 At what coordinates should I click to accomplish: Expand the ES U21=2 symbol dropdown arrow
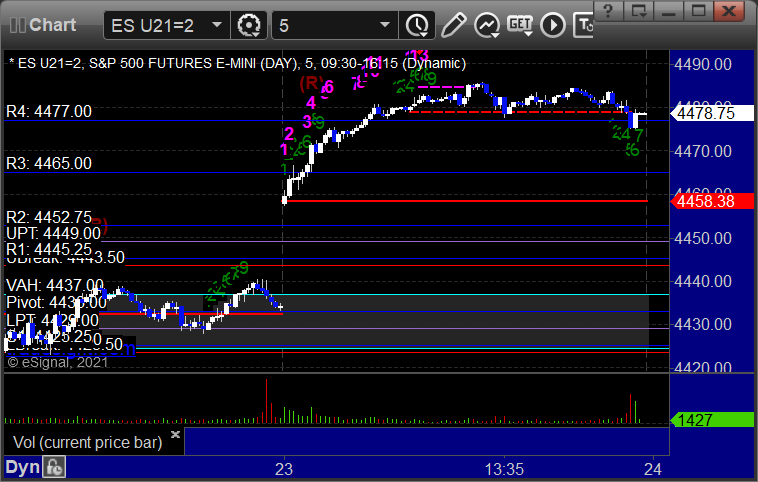point(217,24)
